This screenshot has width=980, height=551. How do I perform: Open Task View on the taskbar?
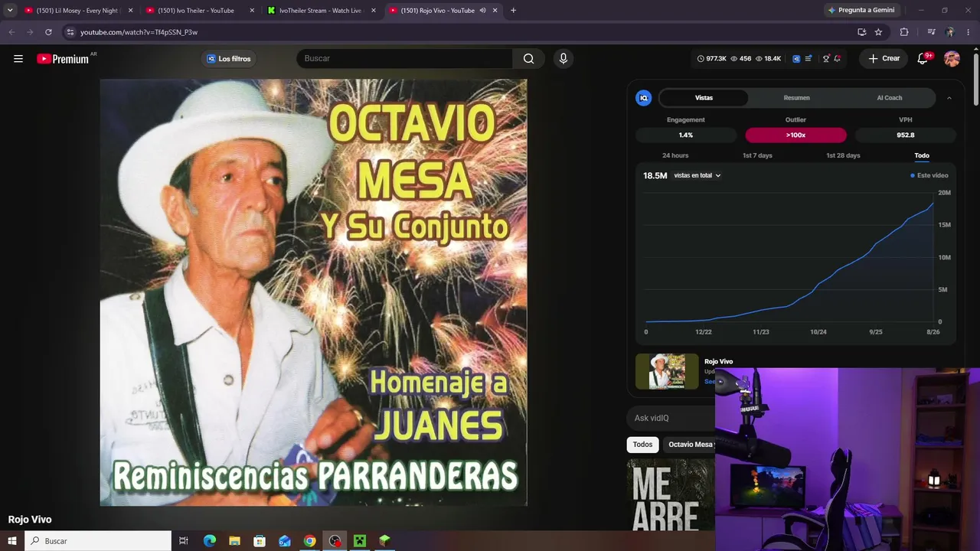pos(184,541)
